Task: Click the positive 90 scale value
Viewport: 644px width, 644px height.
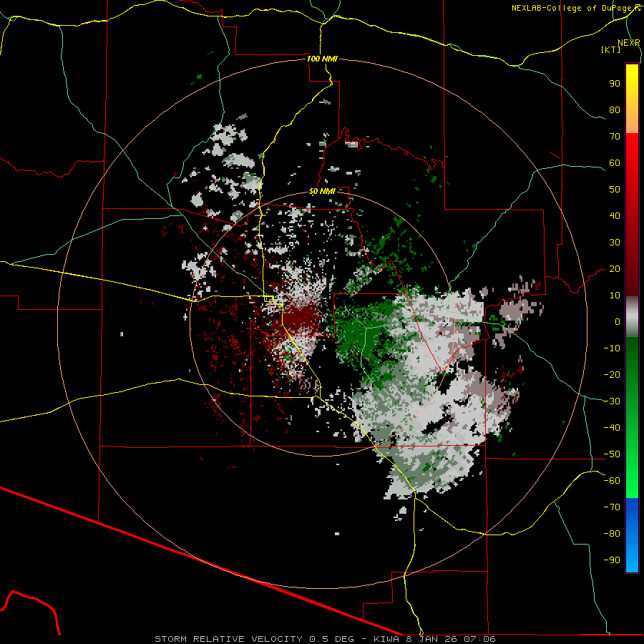Action: [x=615, y=84]
